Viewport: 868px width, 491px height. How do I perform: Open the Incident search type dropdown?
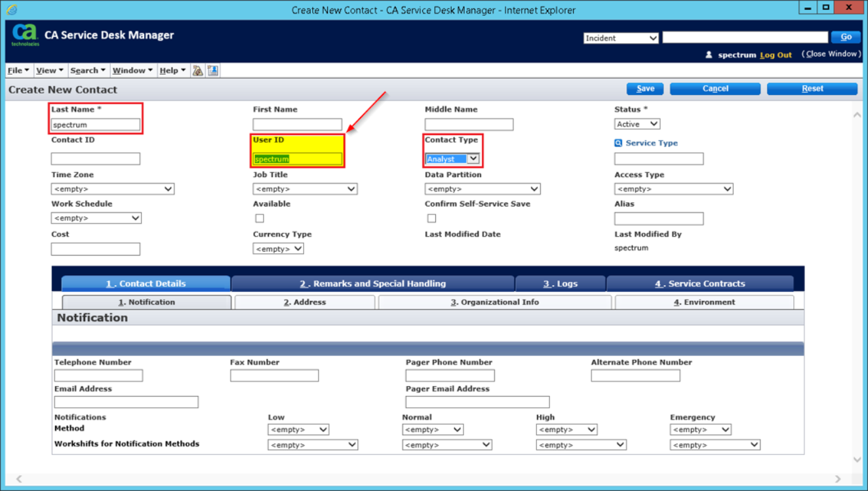(x=621, y=38)
